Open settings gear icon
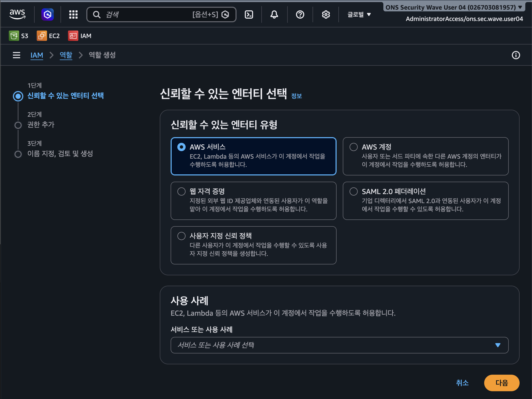The width and height of the screenshot is (532, 399). point(326,14)
